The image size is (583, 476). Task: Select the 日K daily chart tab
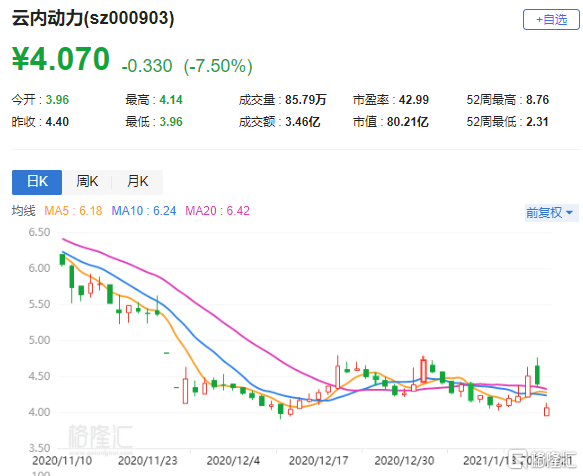point(37,182)
